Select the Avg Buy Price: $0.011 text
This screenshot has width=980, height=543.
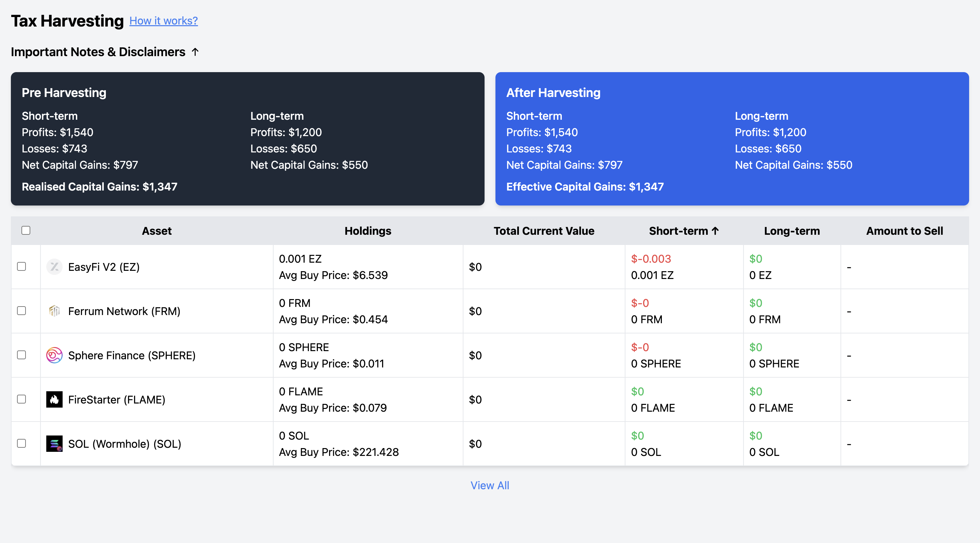click(331, 363)
